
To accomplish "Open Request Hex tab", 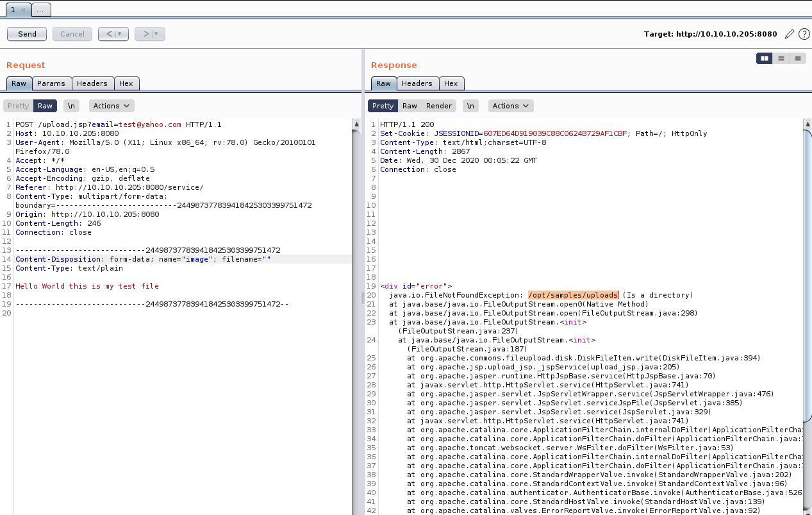I will (126, 83).
